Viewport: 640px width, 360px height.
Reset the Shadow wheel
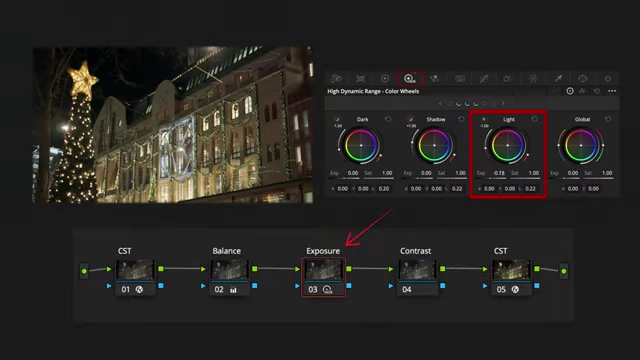tap(461, 119)
